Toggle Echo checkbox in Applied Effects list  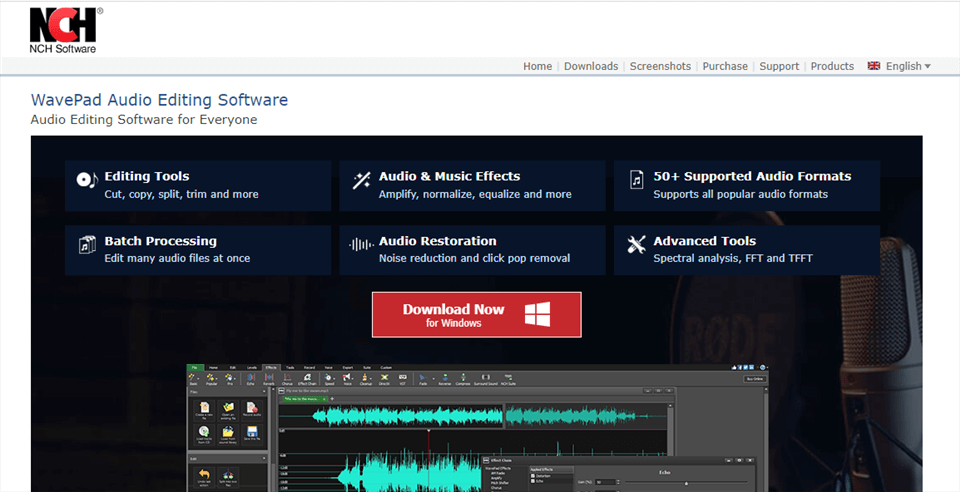[533, 481]
